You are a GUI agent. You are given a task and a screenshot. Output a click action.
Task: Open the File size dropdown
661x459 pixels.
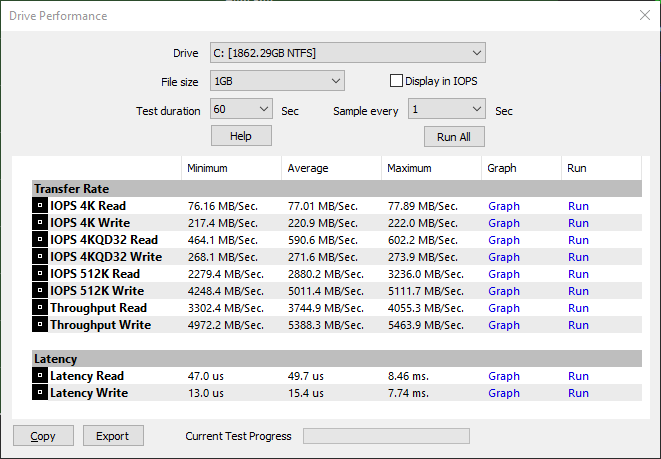coord(277,81)
